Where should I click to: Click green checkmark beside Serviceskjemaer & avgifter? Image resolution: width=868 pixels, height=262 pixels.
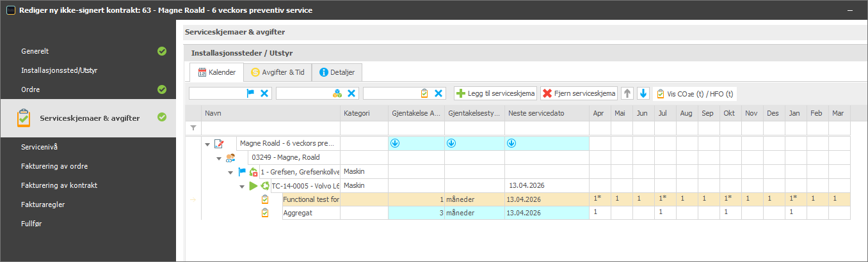point(162,117)
